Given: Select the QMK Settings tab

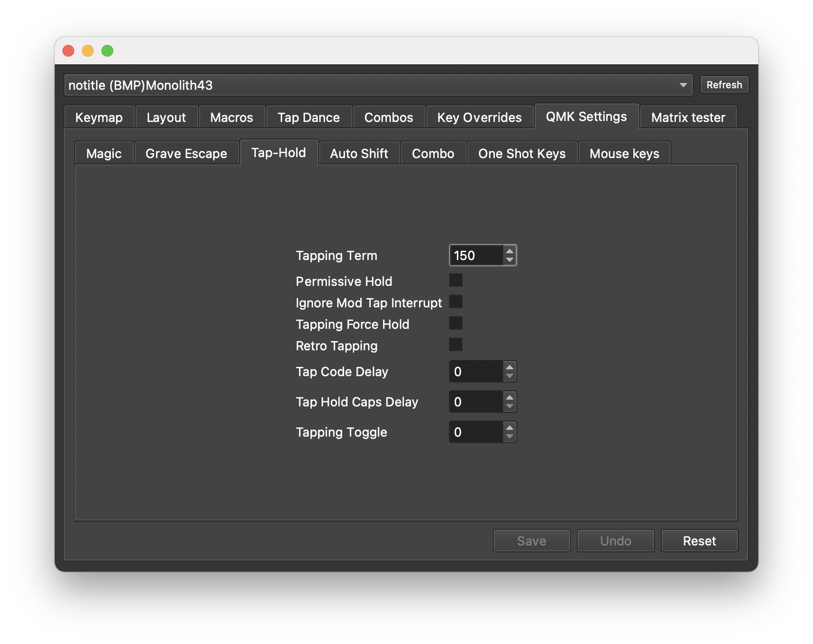Looking at the screenshot, I should (587, 117).
